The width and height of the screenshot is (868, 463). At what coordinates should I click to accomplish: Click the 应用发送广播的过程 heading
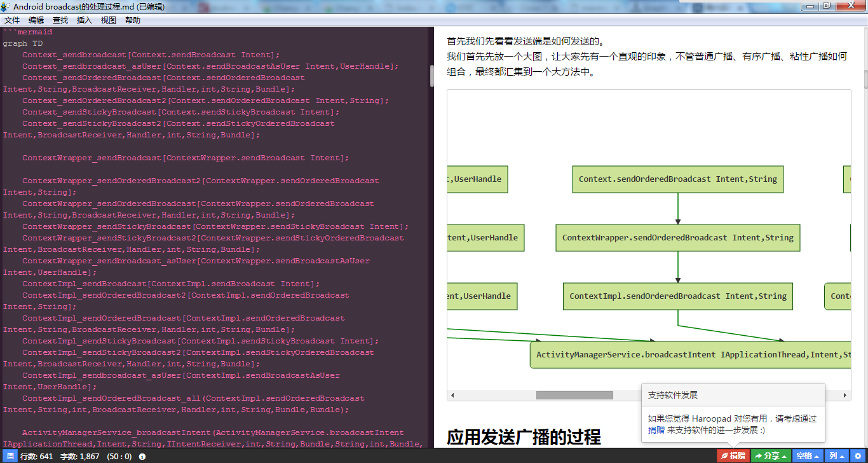pos(524,438)
